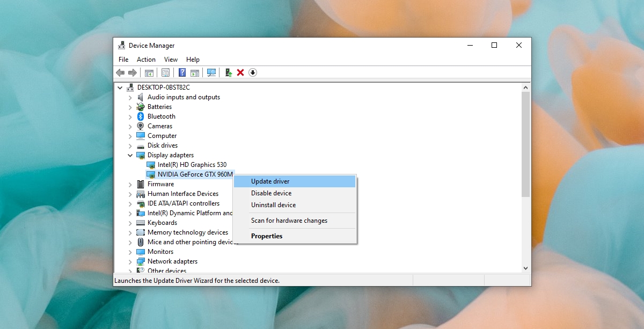Select the DESKTOP-0BST82C label
The width and height of the screenshot is (644, 329).
coord(164,87)
